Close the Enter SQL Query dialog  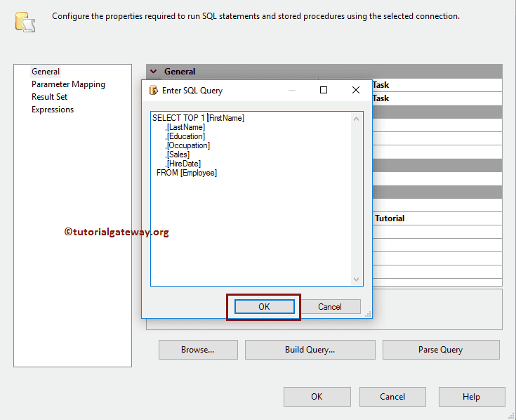coord(356,90)
